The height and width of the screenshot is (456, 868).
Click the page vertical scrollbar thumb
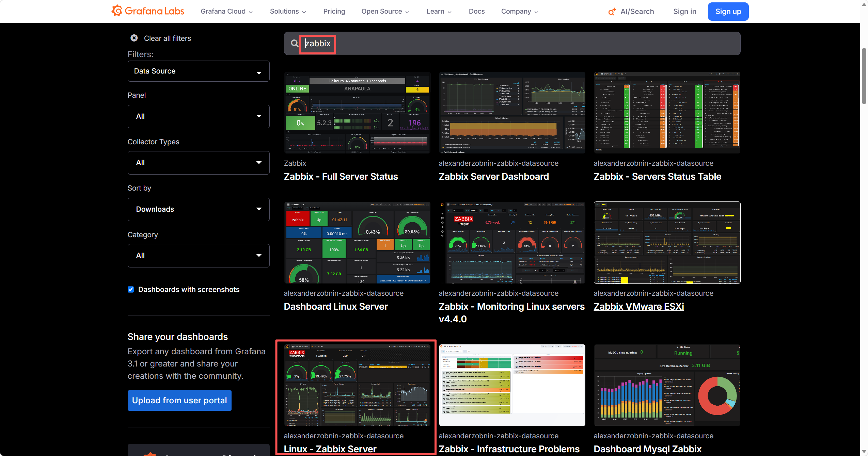pos(864,76)
